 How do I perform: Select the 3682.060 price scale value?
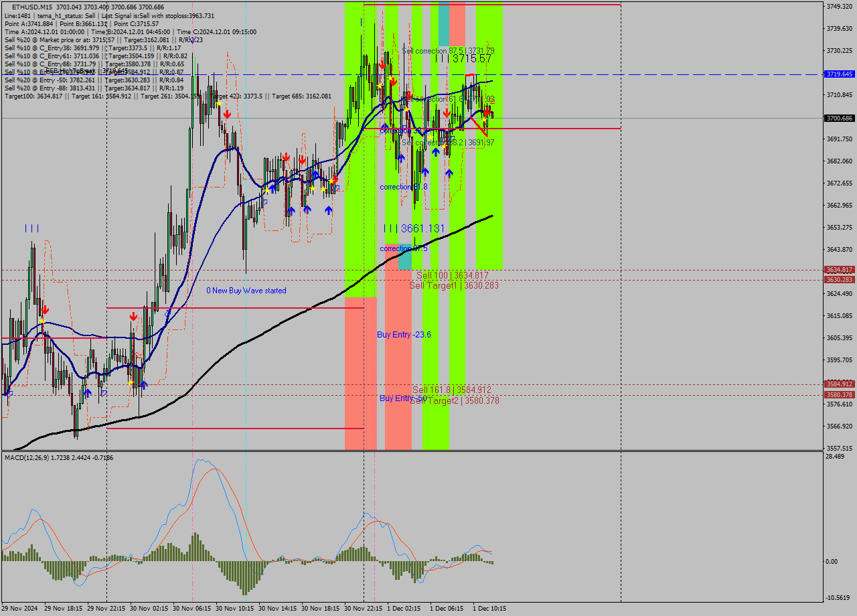pos(839,161)
